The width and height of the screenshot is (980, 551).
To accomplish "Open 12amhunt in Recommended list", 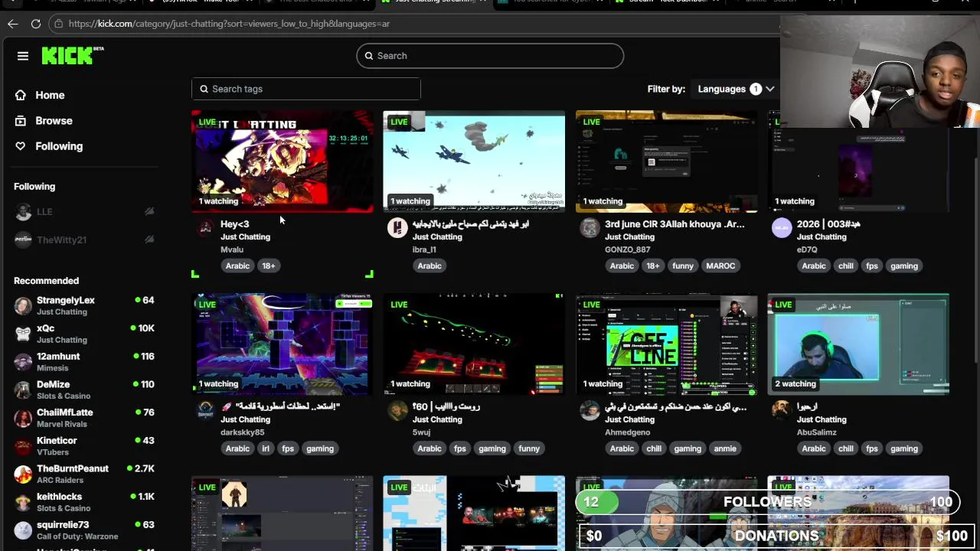I will (84, 362).
